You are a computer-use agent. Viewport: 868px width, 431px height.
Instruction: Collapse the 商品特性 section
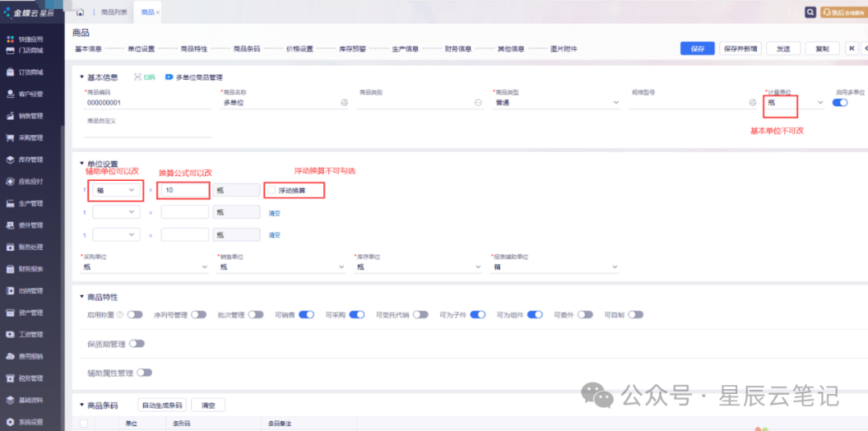pos(83,298)
